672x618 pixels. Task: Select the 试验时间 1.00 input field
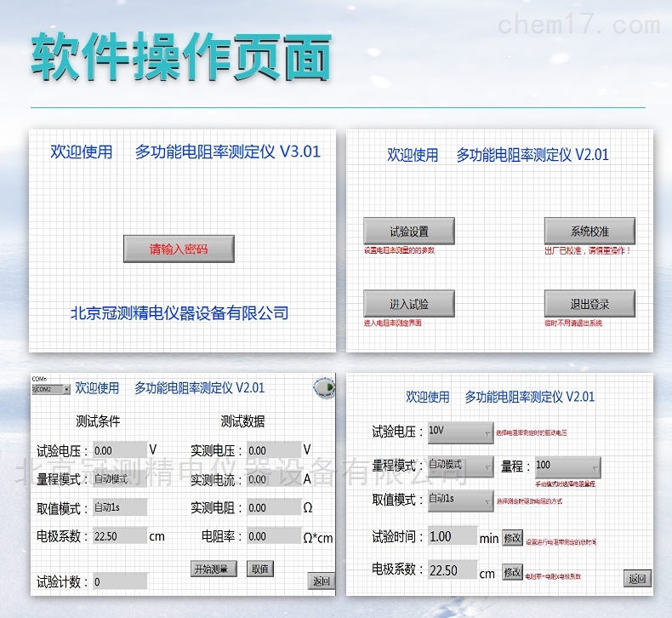[452, 537]
